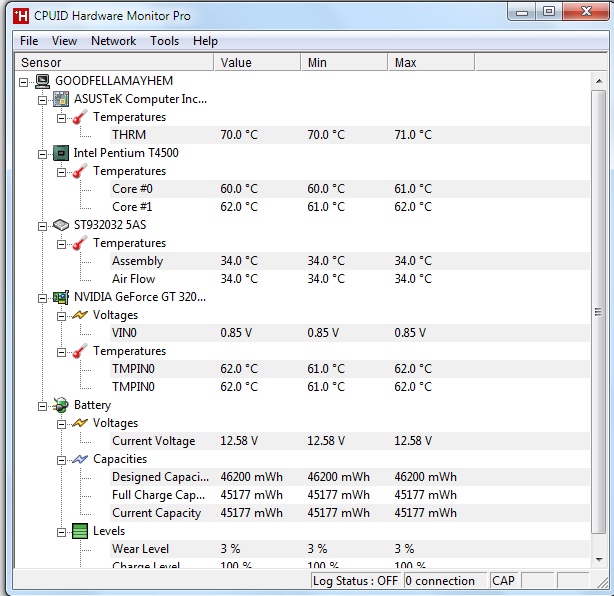Select the Air Flow row
Screen dimensions: 614x596
pyautogui.click(x=350, y=279)
